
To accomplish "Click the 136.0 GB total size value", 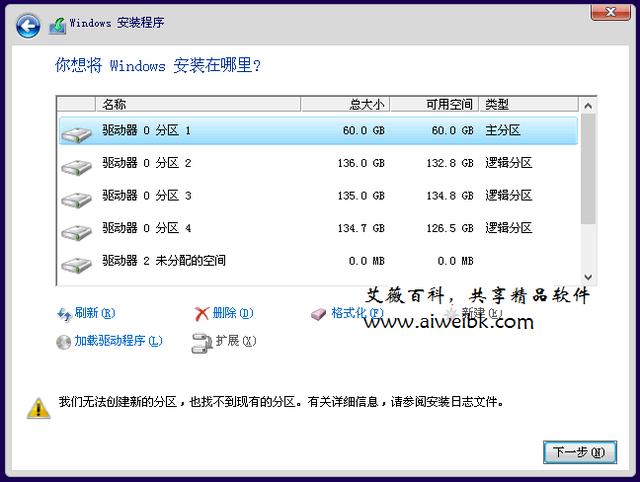I will click(361, 163).
